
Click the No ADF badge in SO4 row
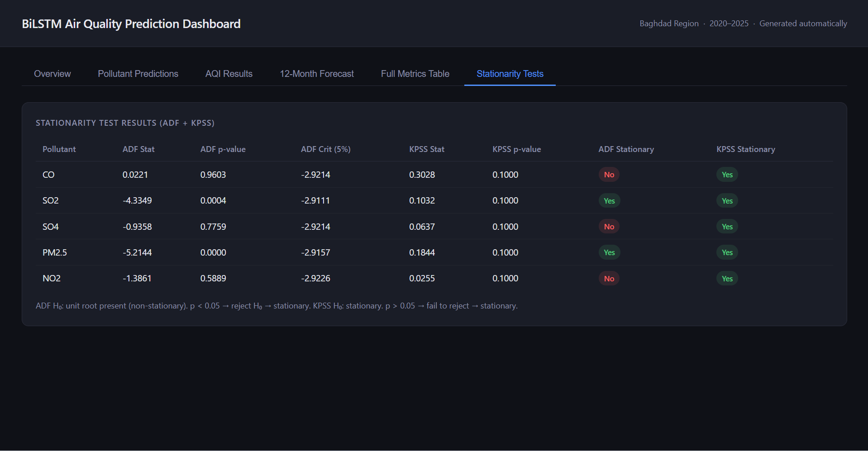tap(609, 227)
